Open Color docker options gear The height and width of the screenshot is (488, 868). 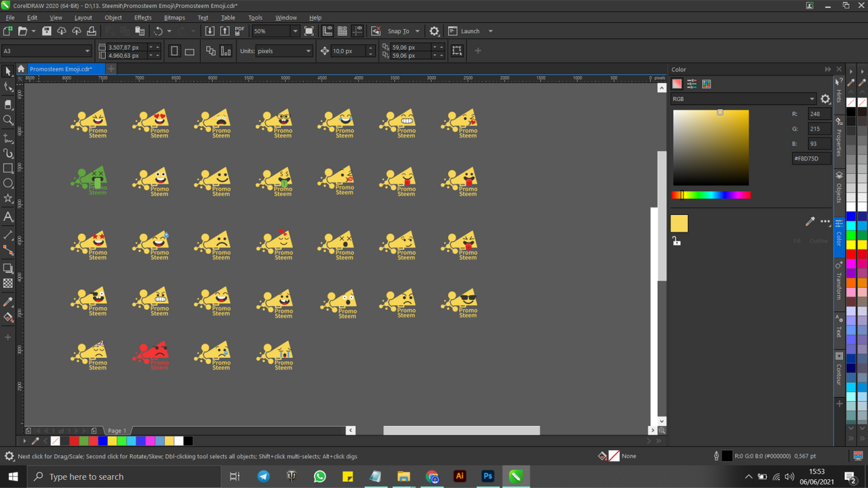[825, 99]
